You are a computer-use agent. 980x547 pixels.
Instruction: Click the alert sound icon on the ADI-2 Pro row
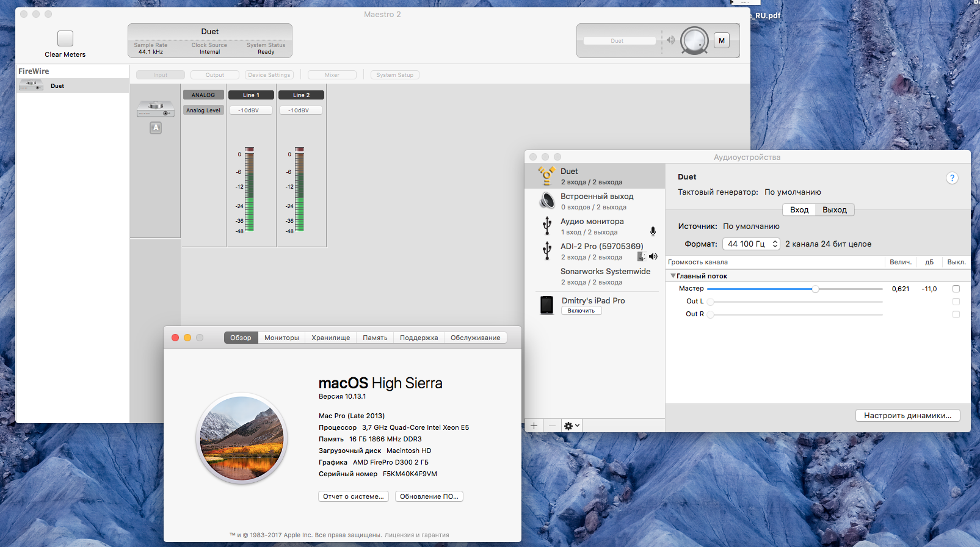[641, 256]
